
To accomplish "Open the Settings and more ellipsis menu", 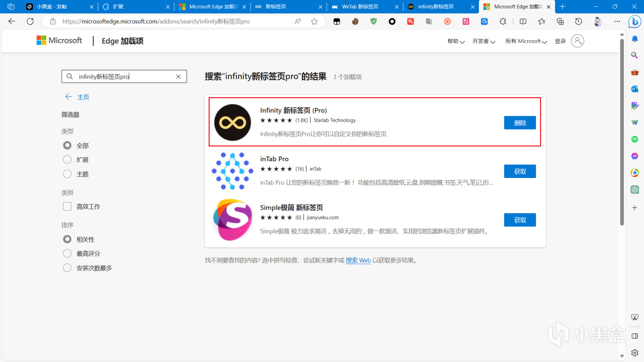I will click(617, 22).
